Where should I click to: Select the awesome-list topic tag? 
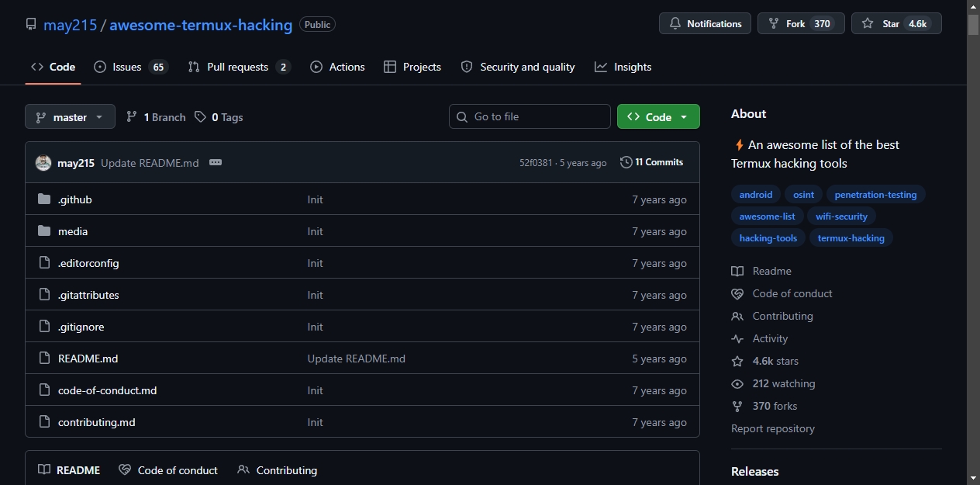tap(767, 217)
